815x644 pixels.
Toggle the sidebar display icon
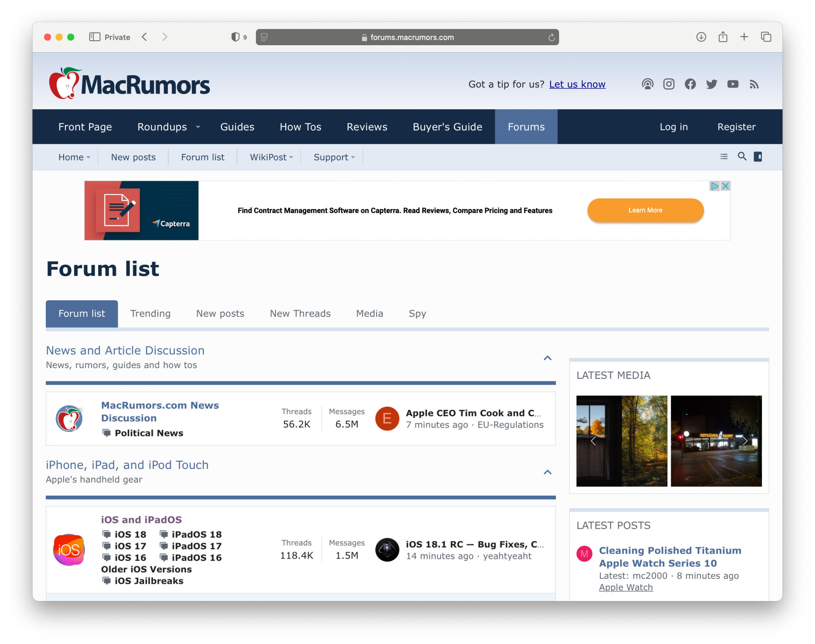758,156
